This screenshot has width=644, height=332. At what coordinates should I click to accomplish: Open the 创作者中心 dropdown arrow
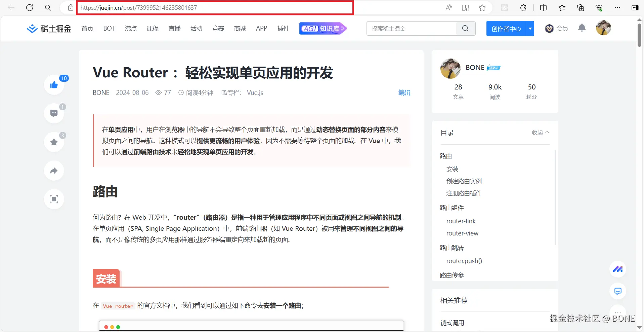[x=530, y=28]
